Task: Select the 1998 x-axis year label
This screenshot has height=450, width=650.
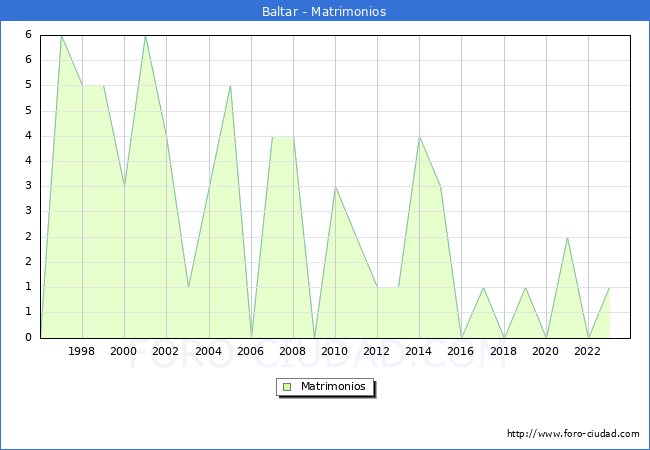Action: (82, 351)
